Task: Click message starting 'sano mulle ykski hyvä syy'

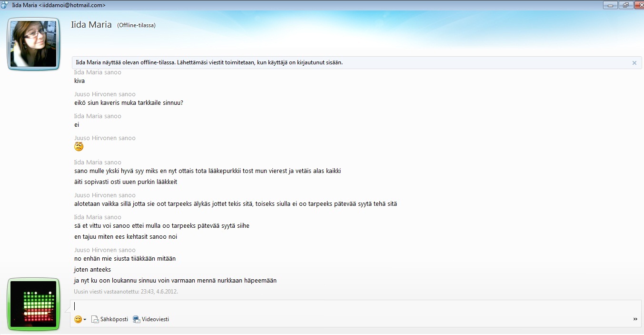Action: pyautogui.click(x=208, y=171)
